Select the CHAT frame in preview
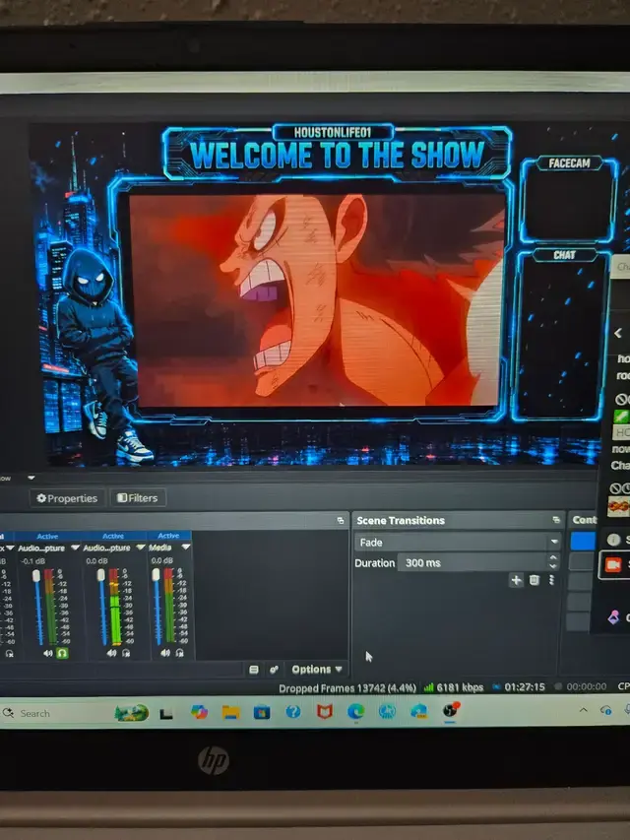The height and width of the screenshot is (840, 630). (x=560, y=334)
